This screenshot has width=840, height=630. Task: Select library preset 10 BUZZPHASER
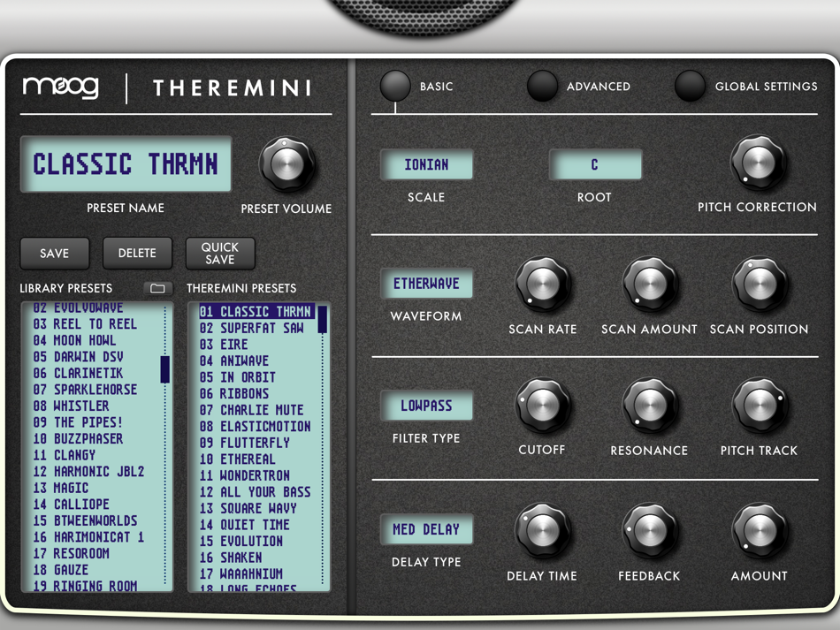point(78,439)
